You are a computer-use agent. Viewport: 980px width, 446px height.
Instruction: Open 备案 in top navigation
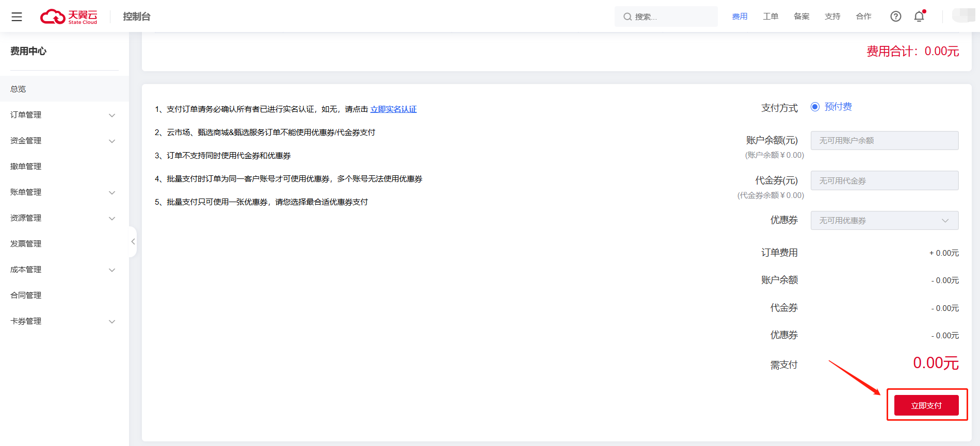tap(801, 16)
